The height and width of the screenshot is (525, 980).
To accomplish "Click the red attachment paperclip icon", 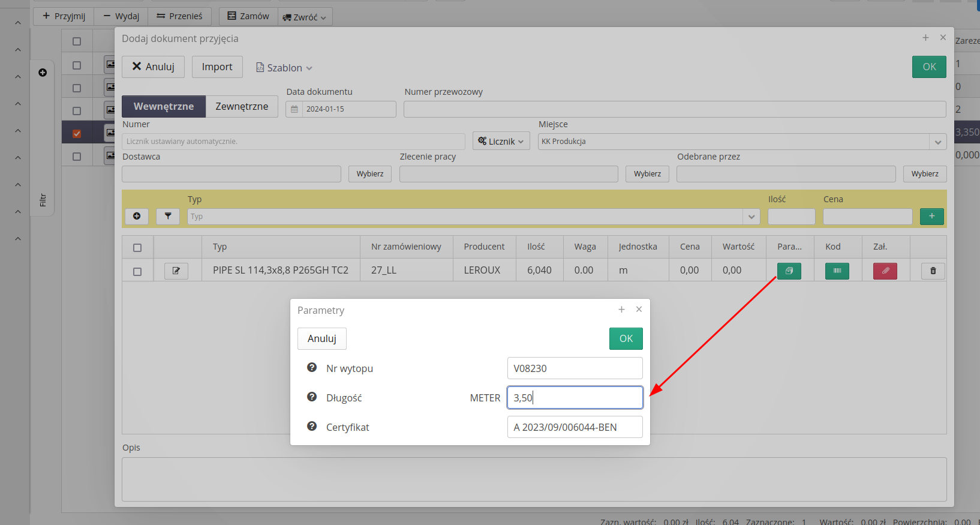I will point(885,271).
